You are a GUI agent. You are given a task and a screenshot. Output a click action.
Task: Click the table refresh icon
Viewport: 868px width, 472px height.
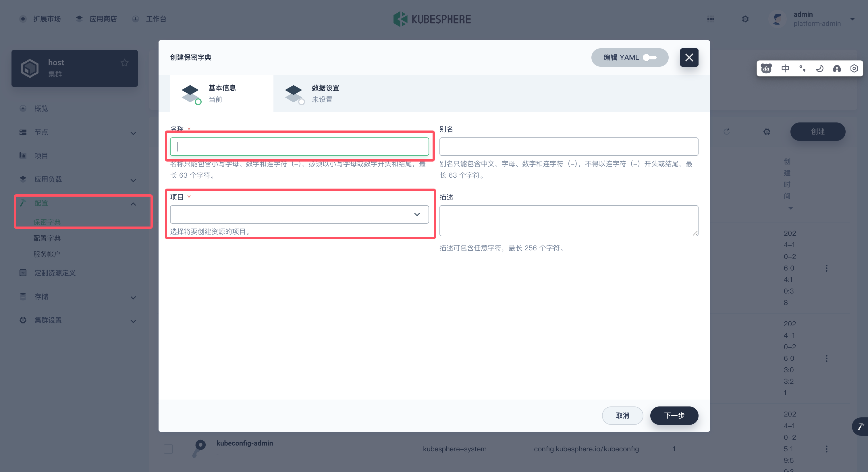726,131
